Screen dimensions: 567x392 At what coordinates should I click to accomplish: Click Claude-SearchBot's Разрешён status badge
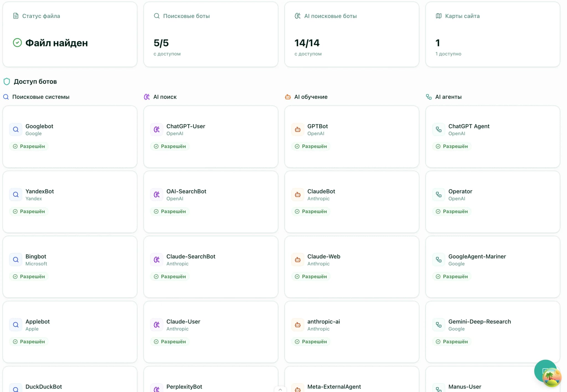(170, 277)
